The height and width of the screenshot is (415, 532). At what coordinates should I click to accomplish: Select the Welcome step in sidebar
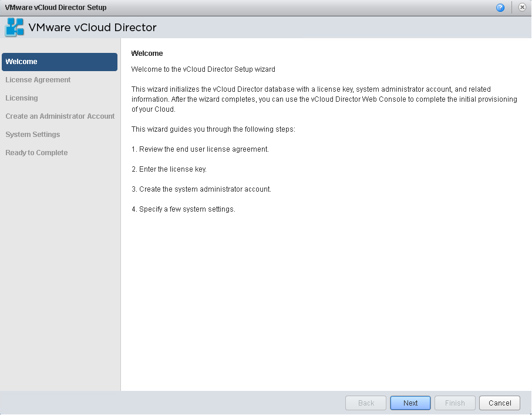(x=60, y=62)
